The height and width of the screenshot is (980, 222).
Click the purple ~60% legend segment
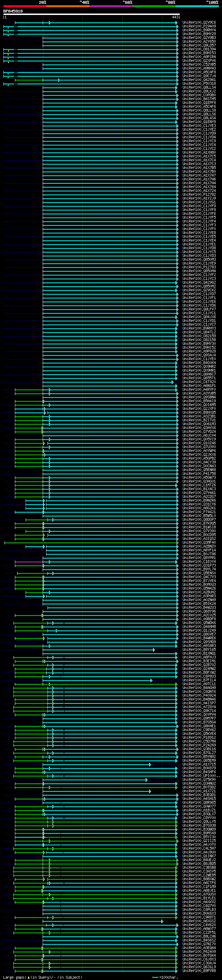pos(111,6)
